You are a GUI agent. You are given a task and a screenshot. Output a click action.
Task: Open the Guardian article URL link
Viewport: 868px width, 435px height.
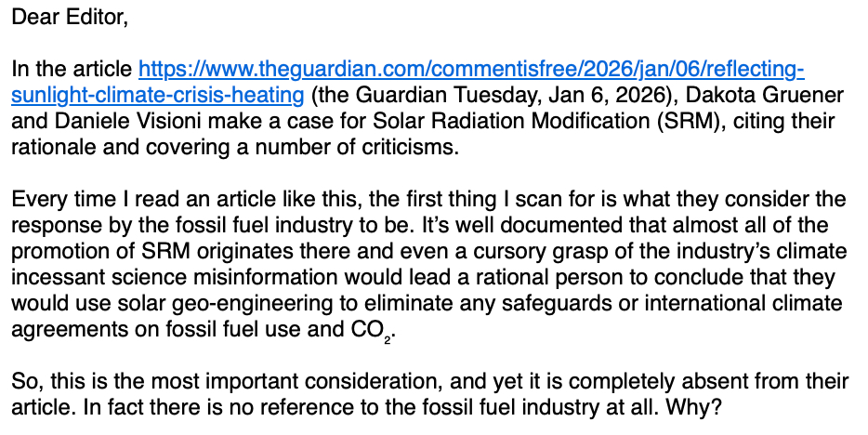471,70
